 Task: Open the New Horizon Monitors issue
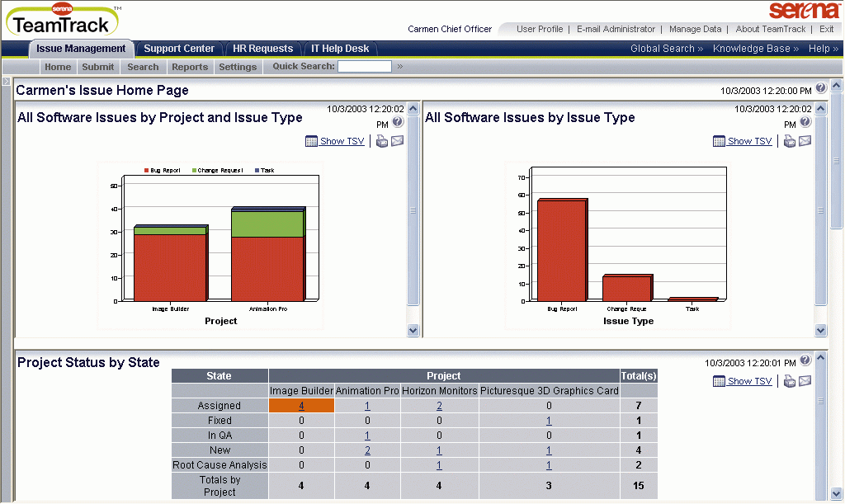click(439, 450)
